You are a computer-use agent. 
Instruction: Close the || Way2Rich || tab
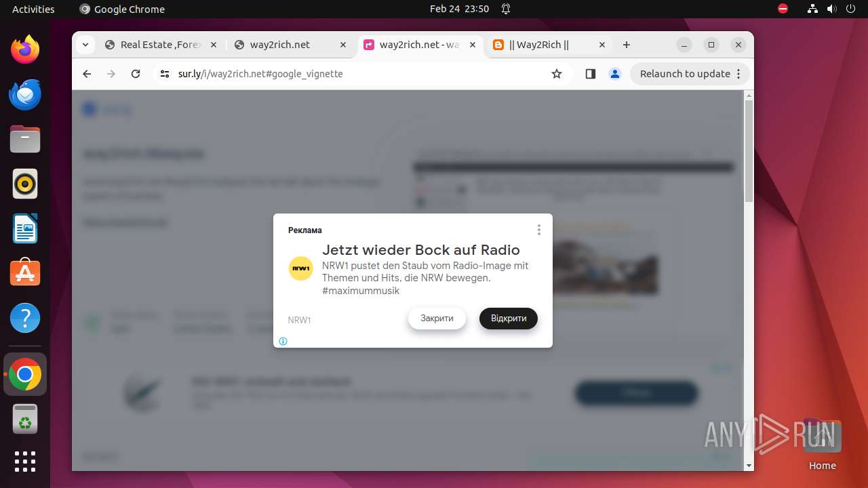pos(601,45)
